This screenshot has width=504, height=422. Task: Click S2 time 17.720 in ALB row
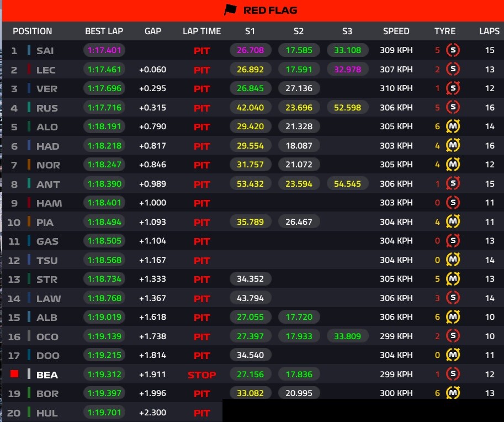click(299, 317)
